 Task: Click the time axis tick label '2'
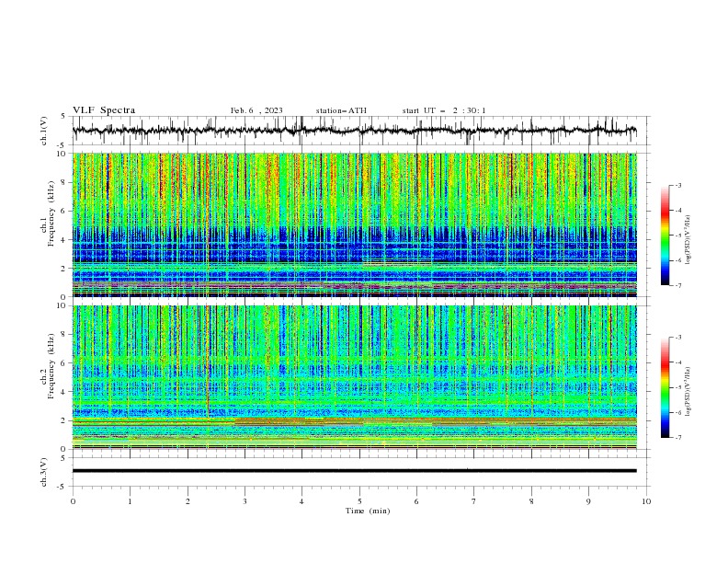coord(188,501)
